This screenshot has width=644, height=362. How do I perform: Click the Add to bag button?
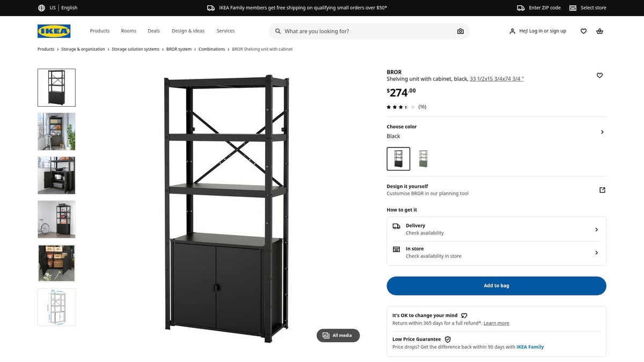click(x=496, y=285)
